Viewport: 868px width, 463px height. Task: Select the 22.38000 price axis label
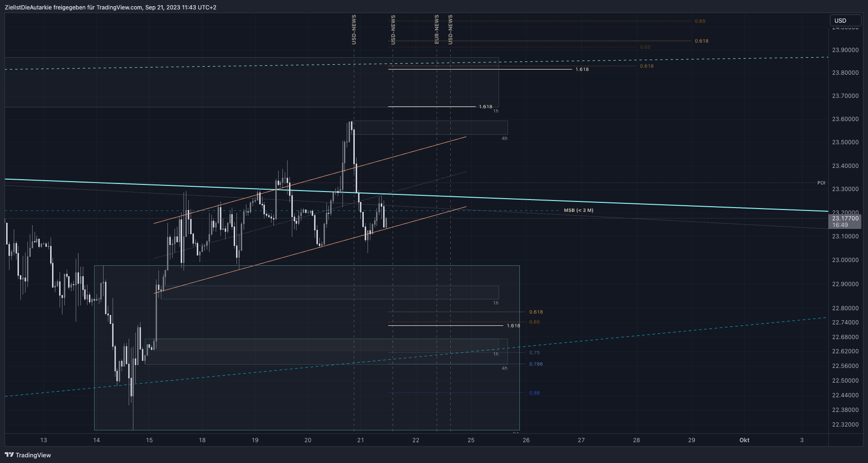[845, 410]
